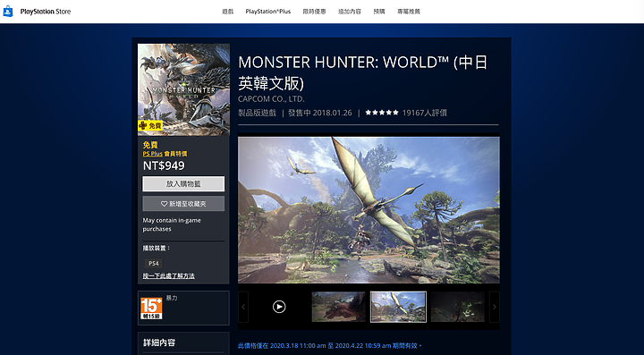Click the 19167人評價 review count
The height and width of the screenshot is (355, 644).
tap(425, 113)
